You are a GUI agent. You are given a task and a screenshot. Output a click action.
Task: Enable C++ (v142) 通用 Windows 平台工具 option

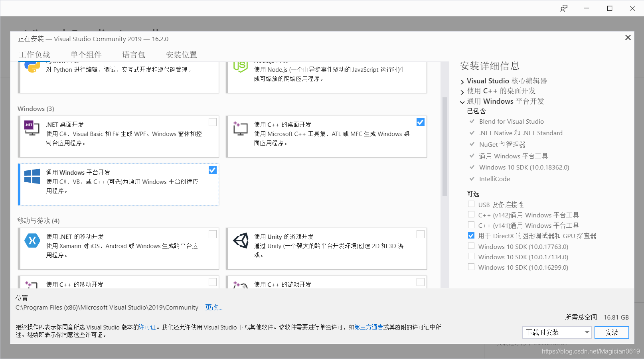[x=471, y=214]
